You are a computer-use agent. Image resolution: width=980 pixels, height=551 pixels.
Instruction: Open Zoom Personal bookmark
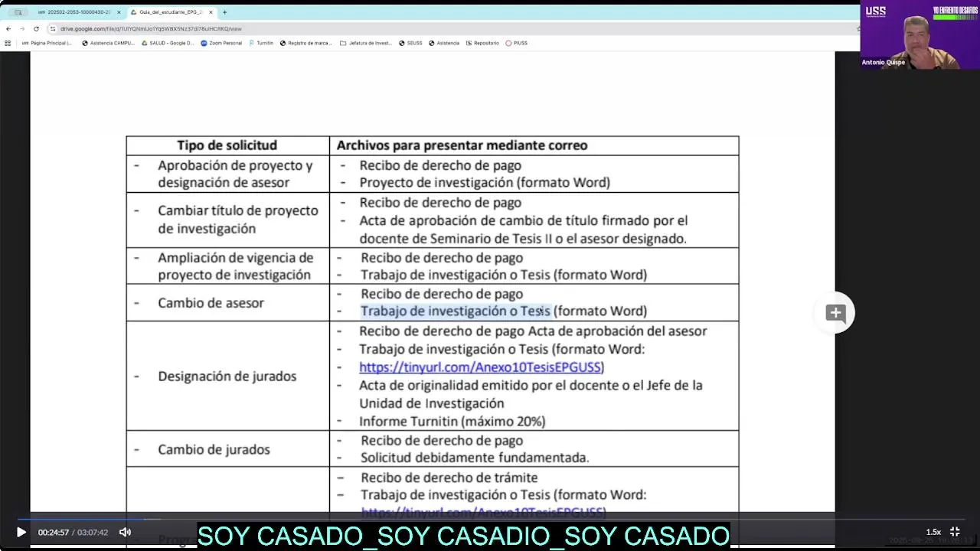pyautogui.click(x=221, y=43)
